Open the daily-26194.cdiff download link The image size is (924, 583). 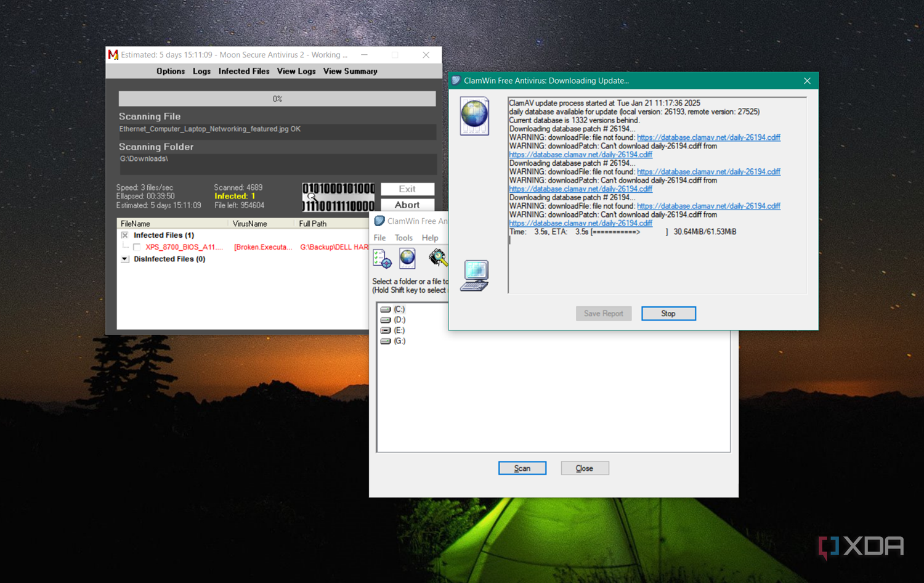pos(708,137)
